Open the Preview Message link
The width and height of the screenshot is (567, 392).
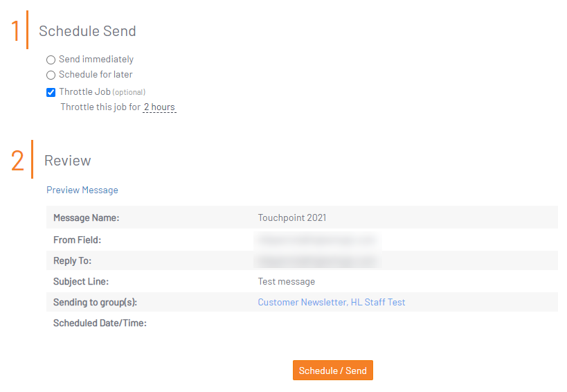pyautogui.click(x=82, y=190)
